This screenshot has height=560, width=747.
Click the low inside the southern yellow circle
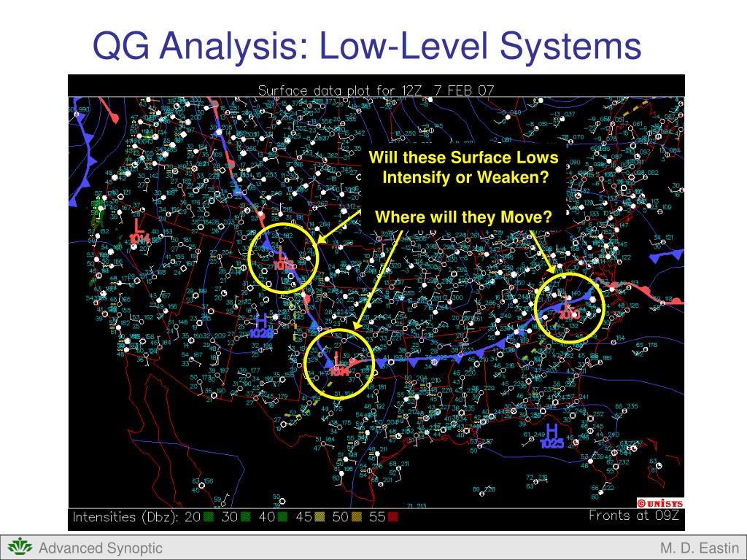(338, 365)
